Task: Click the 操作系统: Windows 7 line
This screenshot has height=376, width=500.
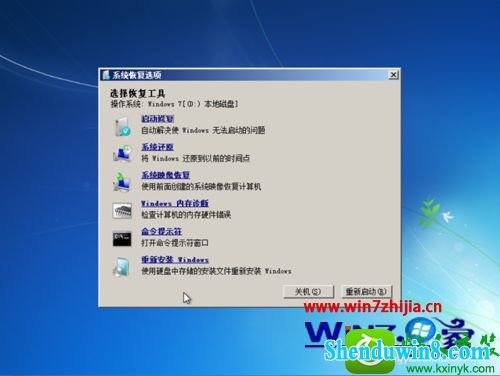Action: coord(174,104)
